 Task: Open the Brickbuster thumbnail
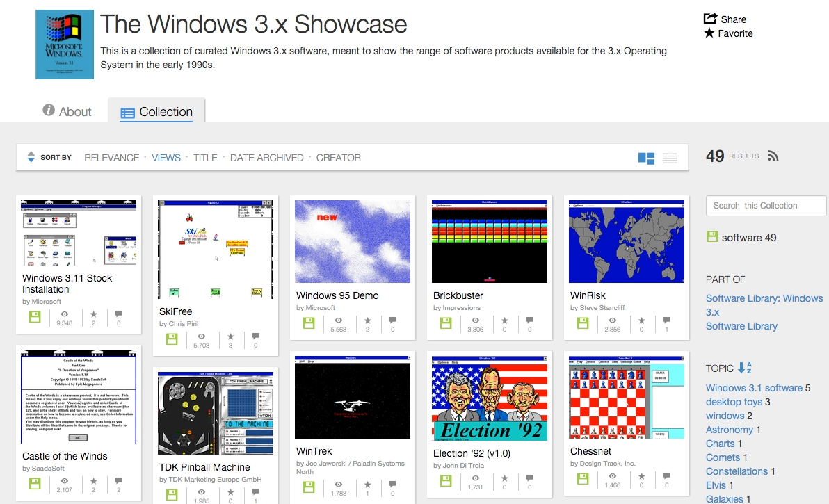tap(490, 241)
